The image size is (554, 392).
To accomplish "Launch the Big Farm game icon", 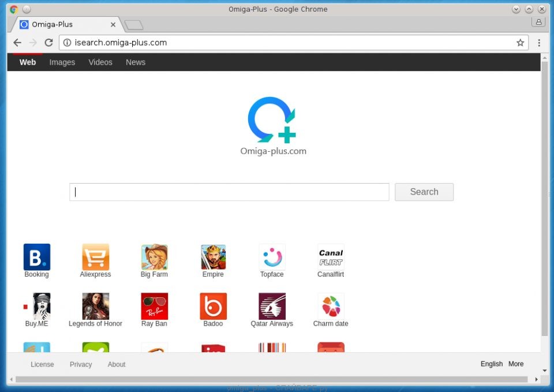I will click(154, 257).
